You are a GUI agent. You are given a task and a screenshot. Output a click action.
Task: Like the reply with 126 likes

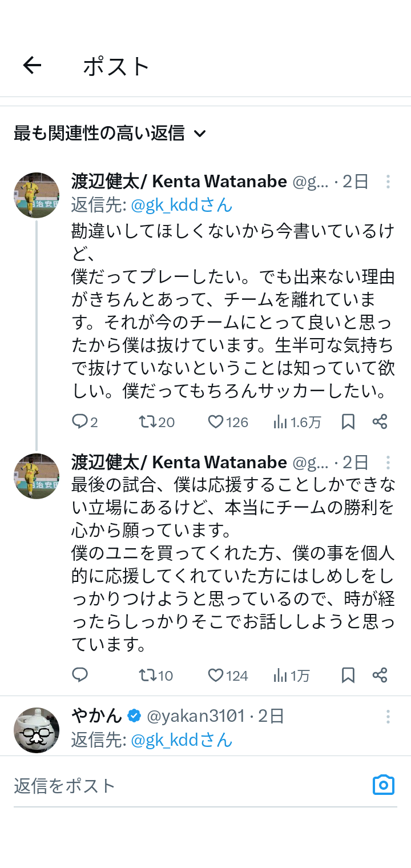(x=216, y=422)
